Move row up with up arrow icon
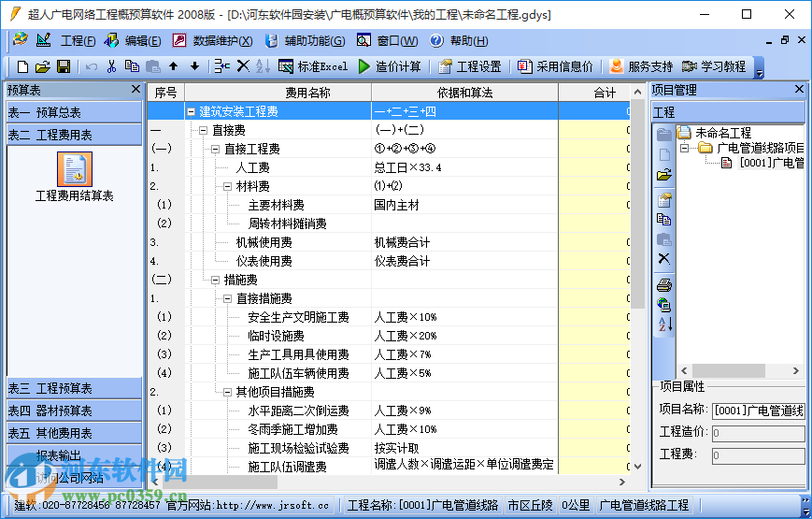 pyautogui.click(x=174, y=66)
